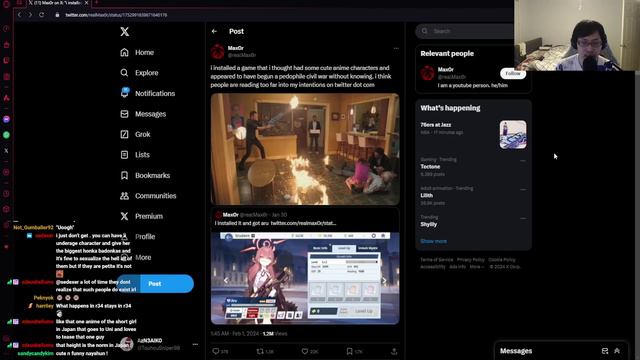Like the post with the heart icon
The height and width of the screenshot is (360, 640).
(304, 351)
